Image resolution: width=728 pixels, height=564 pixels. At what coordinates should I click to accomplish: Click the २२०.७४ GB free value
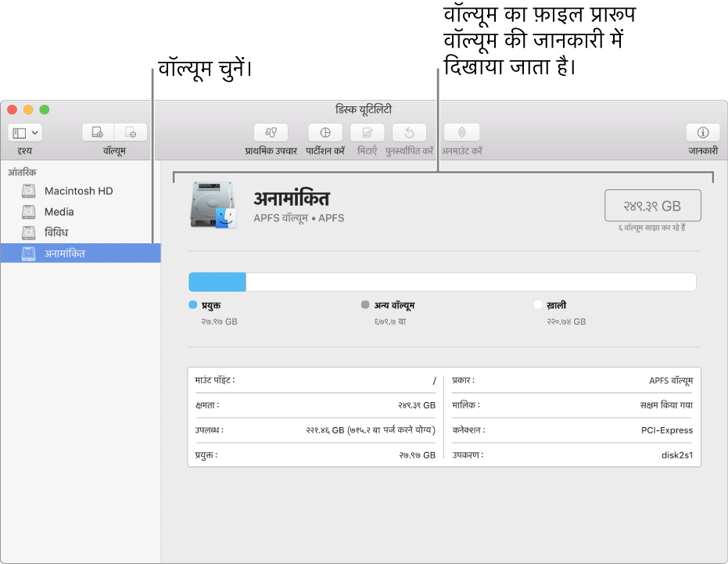coord(566,322)
